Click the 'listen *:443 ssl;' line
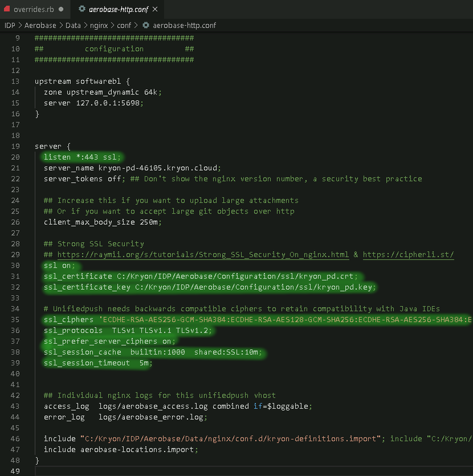Viewport: 473px width, 476px height. pos(82,157)
